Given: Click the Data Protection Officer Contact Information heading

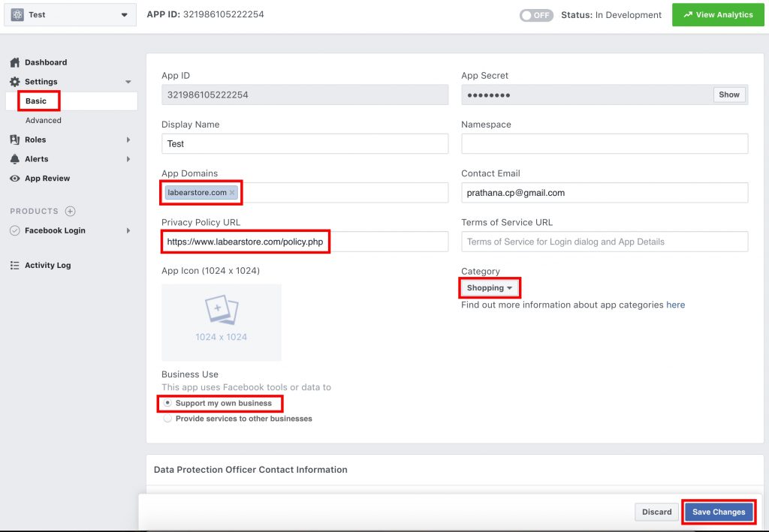Looking at the screenshot, I should click(251, 469).
